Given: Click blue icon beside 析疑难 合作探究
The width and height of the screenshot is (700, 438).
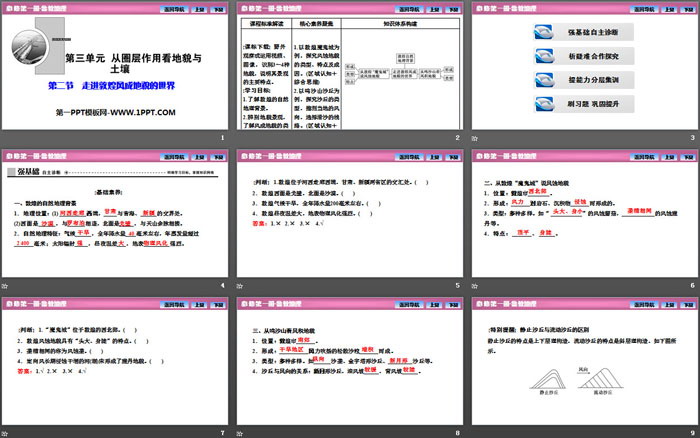Looking at the screenshot, I should tap(544, 56).
